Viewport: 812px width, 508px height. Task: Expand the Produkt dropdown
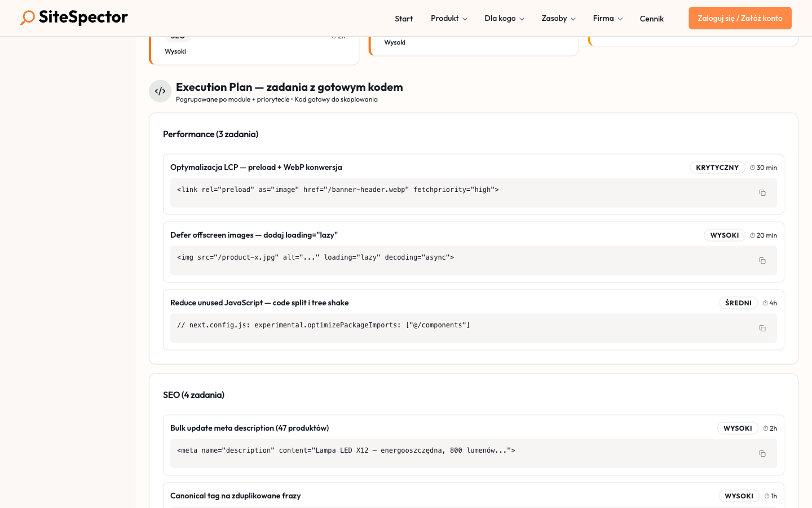(448, 18)
